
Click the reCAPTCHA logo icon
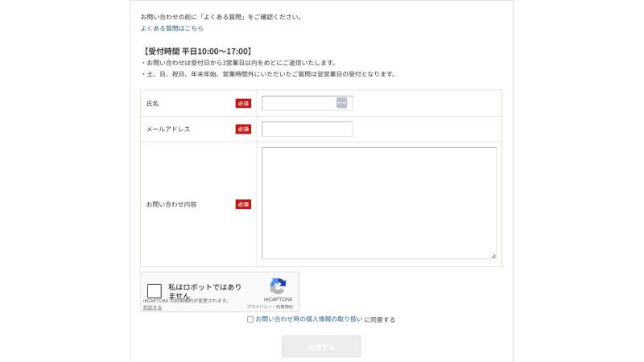[278, 286]
